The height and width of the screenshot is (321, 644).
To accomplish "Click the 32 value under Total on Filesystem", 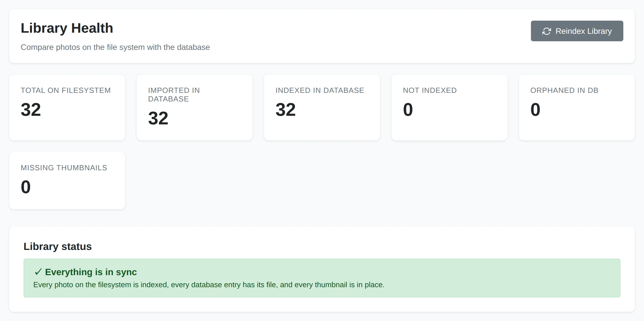I will [x=31, y=109].
